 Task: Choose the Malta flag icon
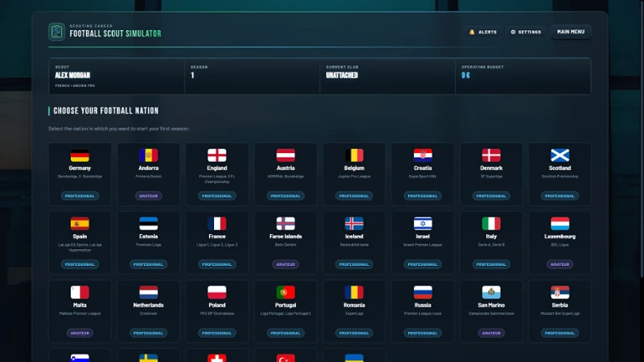click(80, 292)
